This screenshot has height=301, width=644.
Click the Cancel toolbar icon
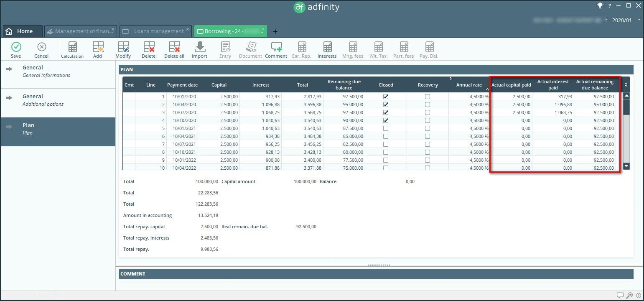41,47
